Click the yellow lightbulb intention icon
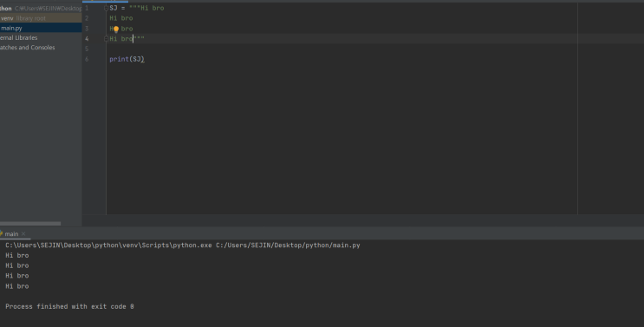Screen dimensions: 644x327 [x=116, y=29]
